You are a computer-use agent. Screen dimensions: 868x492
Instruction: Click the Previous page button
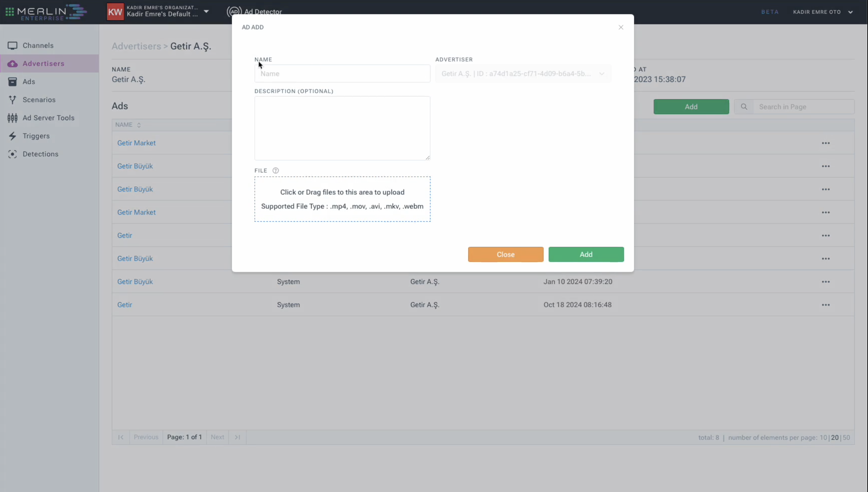tap(146, 437)
